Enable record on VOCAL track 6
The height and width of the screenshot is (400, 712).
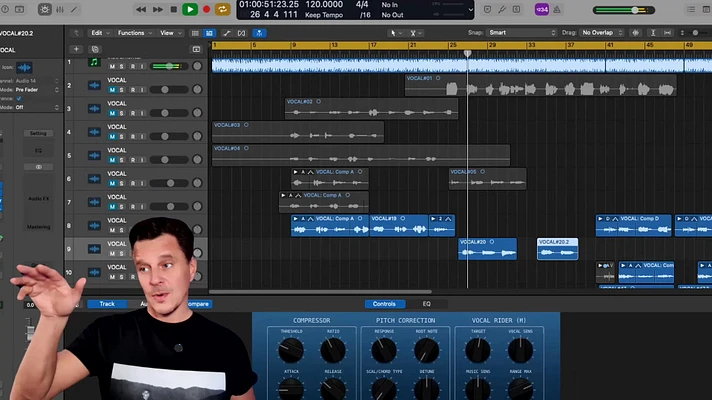pyautogui.click(x=133, y=183)
